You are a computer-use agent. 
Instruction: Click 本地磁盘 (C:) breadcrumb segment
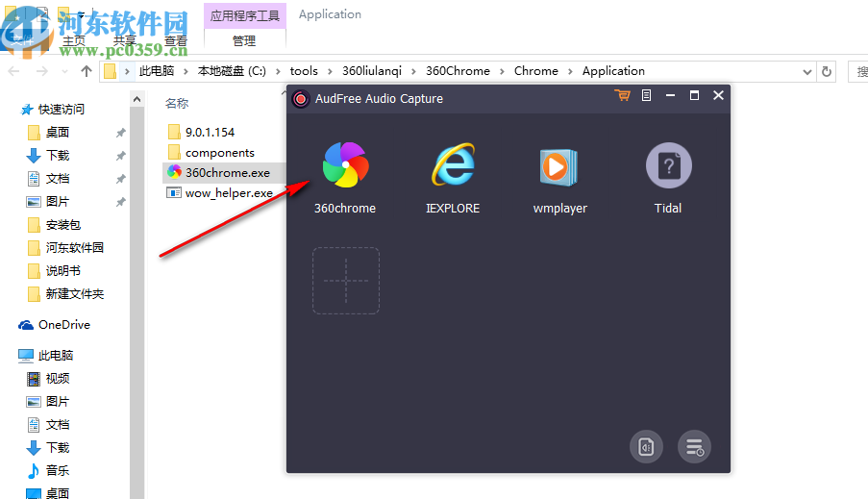coord(232,71)
